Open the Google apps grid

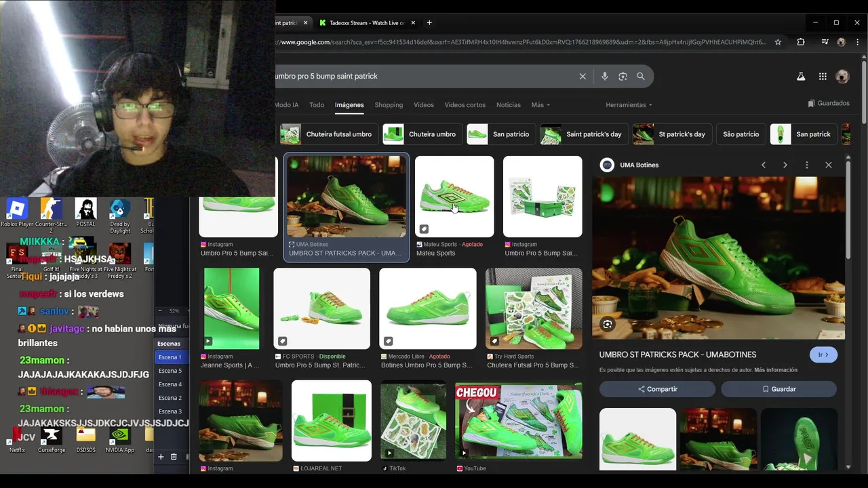tap(823, 77)
